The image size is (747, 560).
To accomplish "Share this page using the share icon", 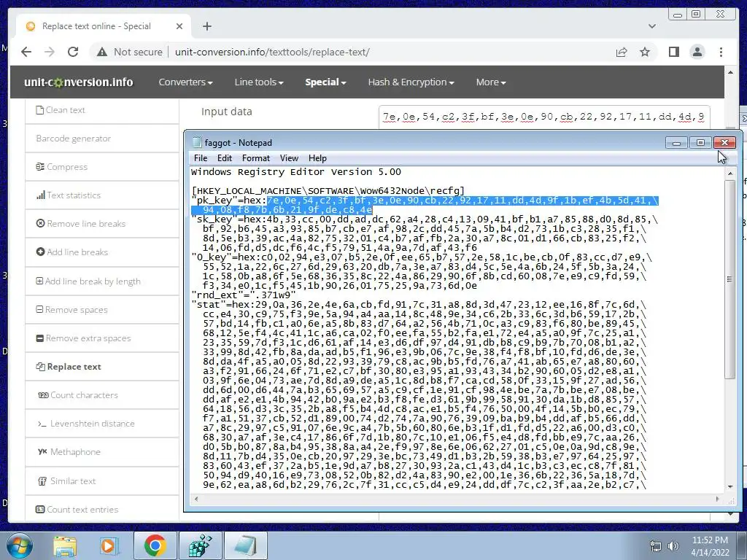I will pyautogui.click(x=622, y=52).
